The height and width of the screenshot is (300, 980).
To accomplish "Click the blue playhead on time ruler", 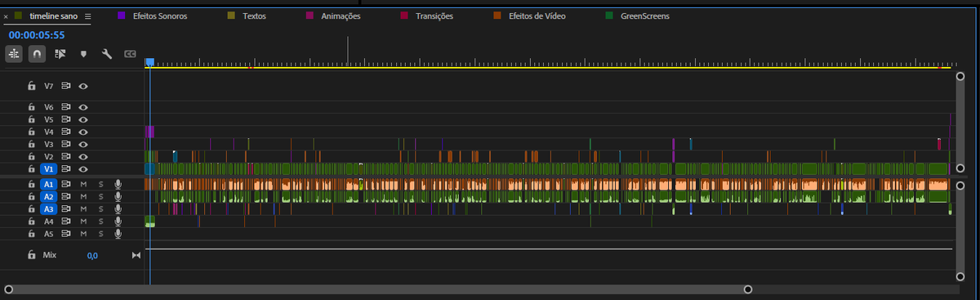I will 149,62.
